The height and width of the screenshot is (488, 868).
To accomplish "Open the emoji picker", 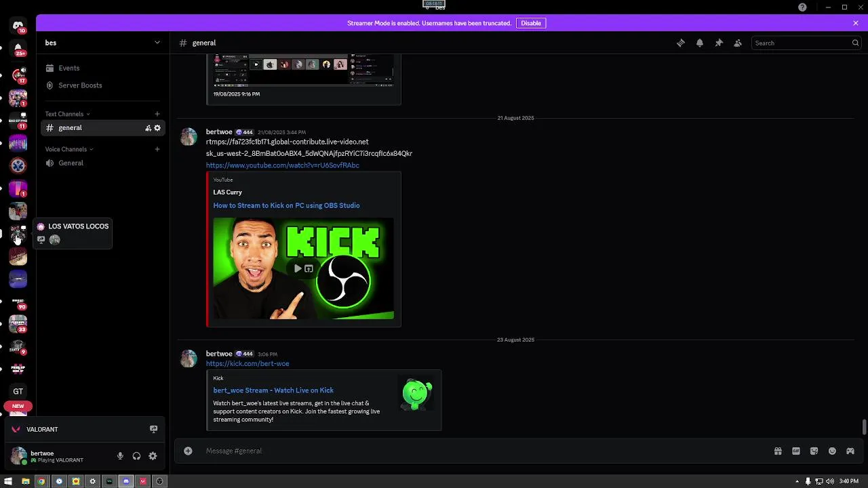I will [x=832, y=451].
